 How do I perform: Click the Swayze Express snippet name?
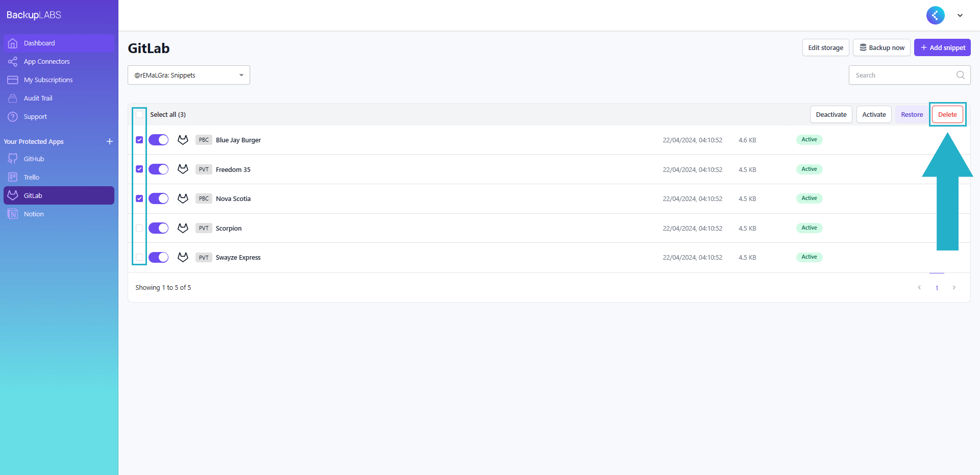click(238, 257)
